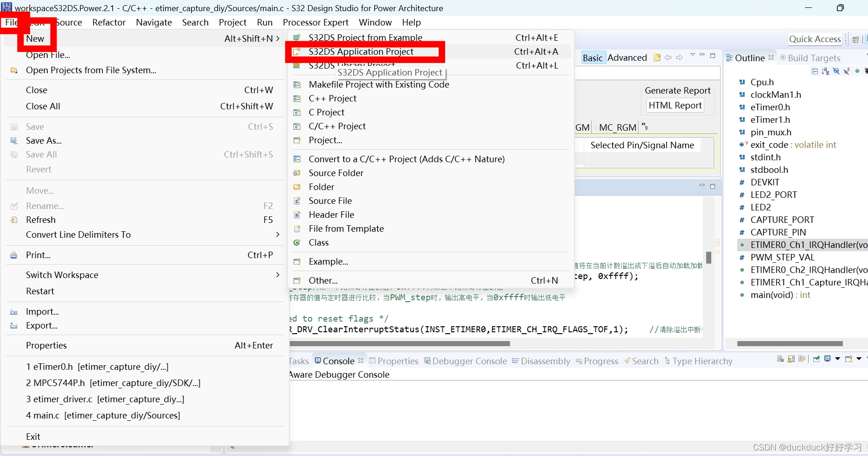Sort the Outline alphabetically
The image size is (868, 456).
tap(825, 71)
